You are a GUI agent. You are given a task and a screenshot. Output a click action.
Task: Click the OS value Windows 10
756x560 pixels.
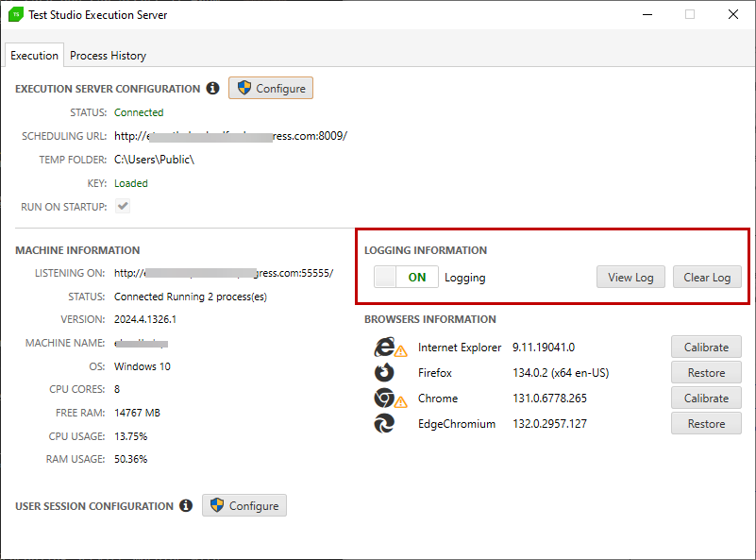coord(143,366)
